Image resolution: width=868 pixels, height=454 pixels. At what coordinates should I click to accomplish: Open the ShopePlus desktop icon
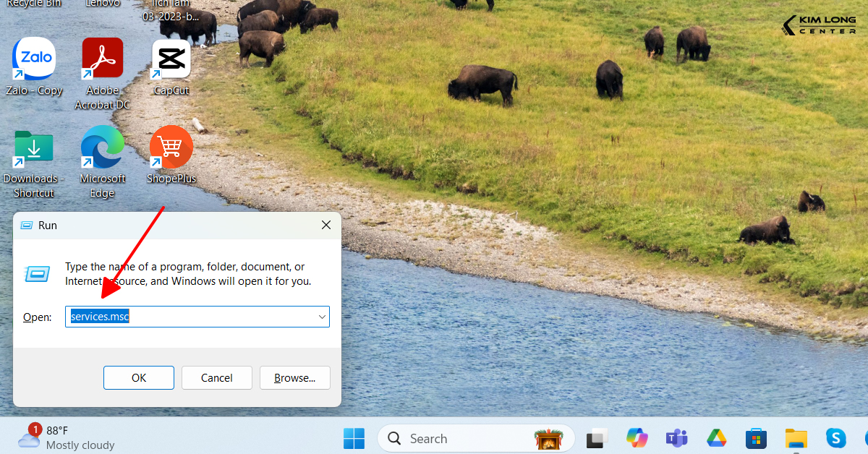[x=171, y=147]
